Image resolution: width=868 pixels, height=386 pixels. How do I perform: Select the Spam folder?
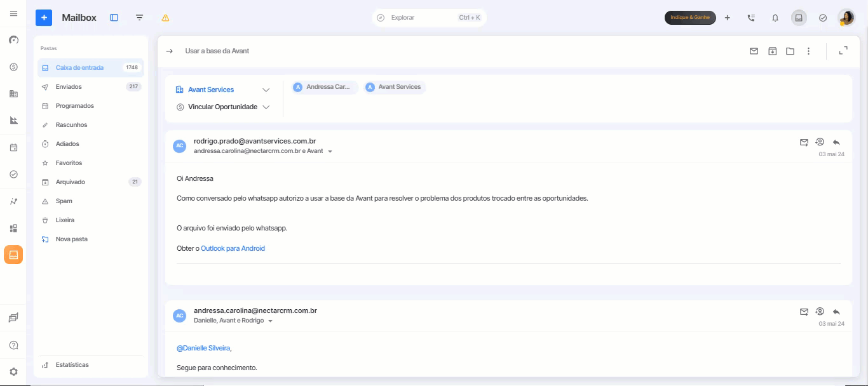point(91,201)
